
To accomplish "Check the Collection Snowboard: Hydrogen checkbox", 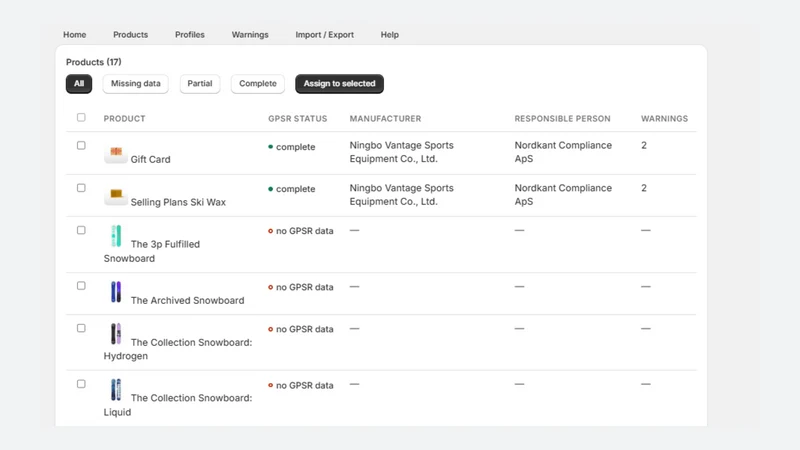I will coord(81,328).
